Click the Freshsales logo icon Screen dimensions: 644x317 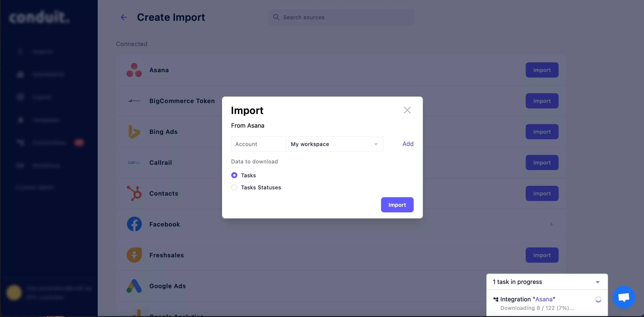tap(134, 255)
